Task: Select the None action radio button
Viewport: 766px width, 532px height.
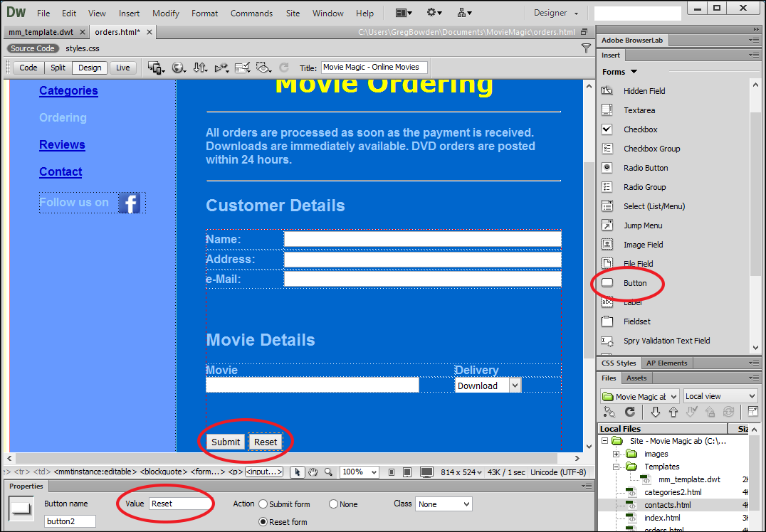Action: [333, 504]
